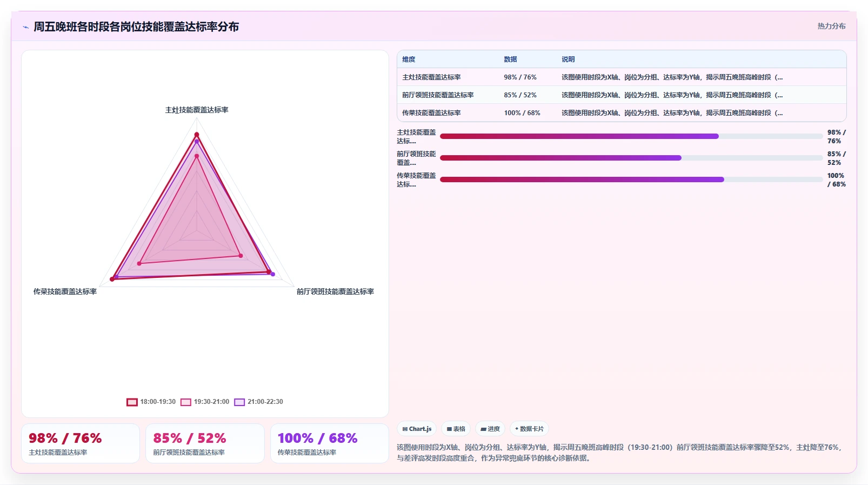Click the Chart.js chip
Screen dimensions: 868x485
pos(417,429)
